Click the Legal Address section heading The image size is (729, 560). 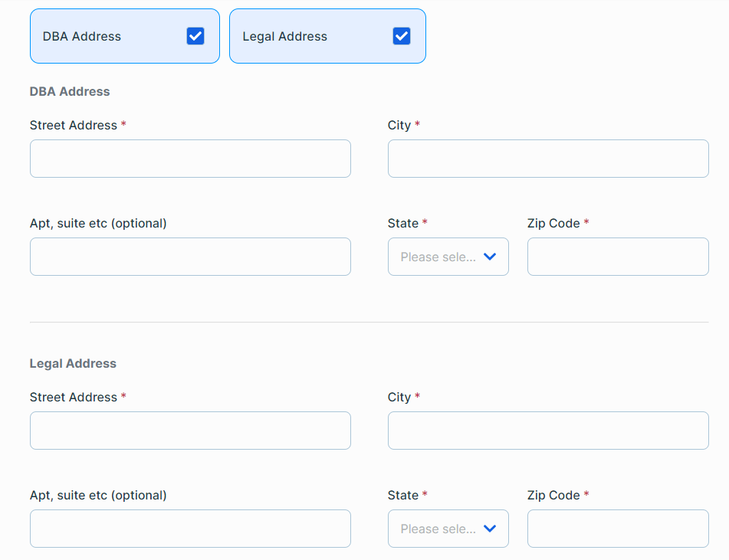tap(73, 363)
